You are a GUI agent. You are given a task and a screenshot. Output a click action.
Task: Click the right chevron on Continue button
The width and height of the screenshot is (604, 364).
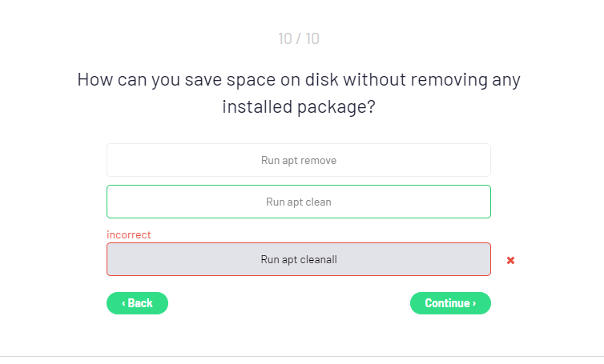coord(474,304)
